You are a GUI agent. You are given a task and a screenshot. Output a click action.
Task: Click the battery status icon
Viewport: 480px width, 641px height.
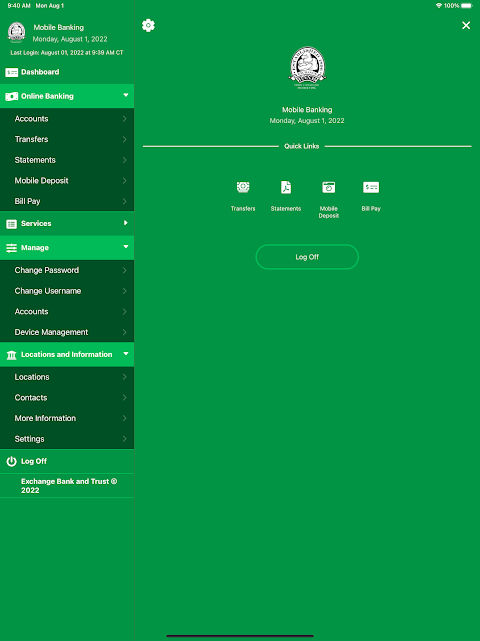tap(467, 6)
